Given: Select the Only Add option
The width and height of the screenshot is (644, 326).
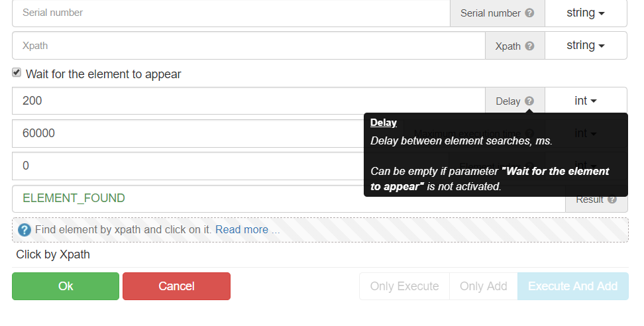Looking at the screenshot, I should [483, 286].
